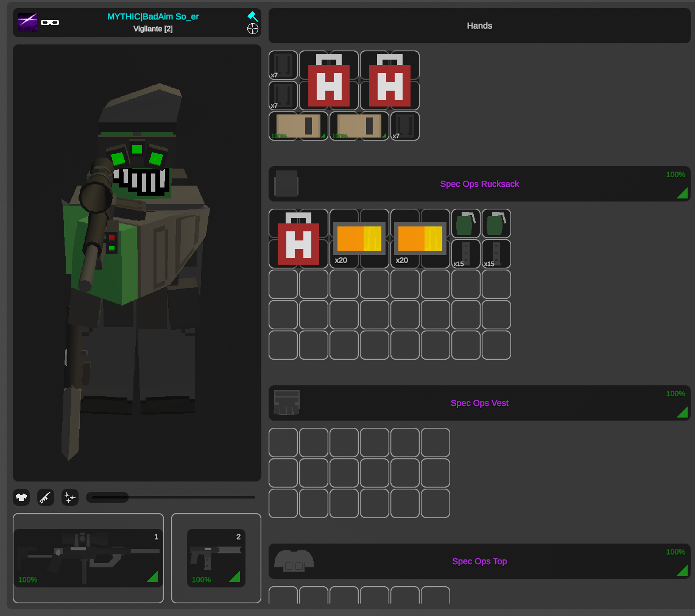Click the crosshair icon under the hammer

click(253, 29)
